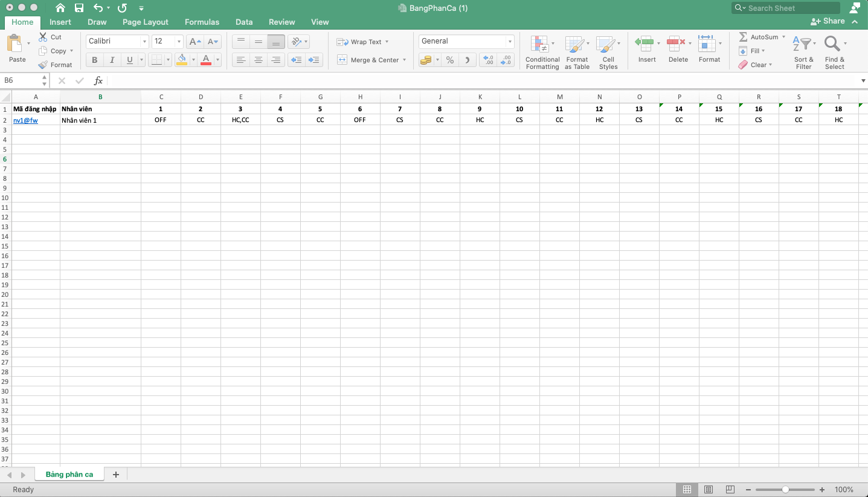The height and width of the screenshot is (497, 868).
Task: Toggle Italic formatting
Action: [112, 60]
